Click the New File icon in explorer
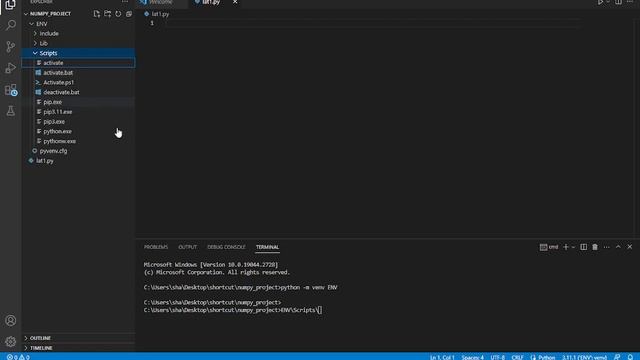The image size is (640, 360). click(x=97, y=14)
